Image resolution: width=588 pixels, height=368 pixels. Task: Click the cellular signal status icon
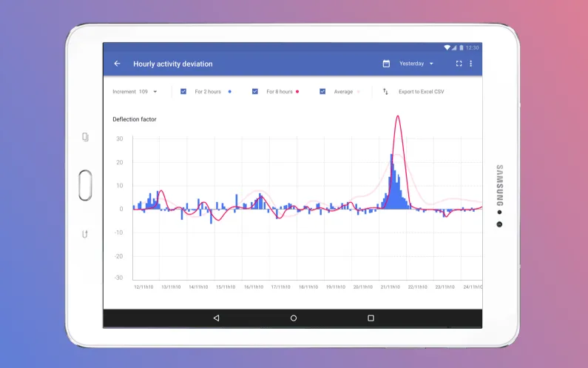point(454,47)
